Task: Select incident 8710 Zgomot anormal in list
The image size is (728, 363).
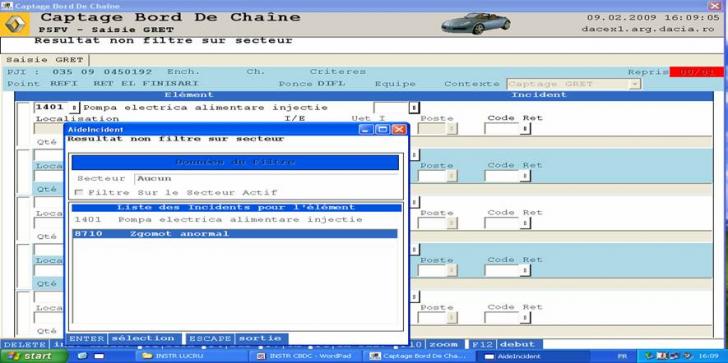Action: pyautogui.click(x=235, y=233)
